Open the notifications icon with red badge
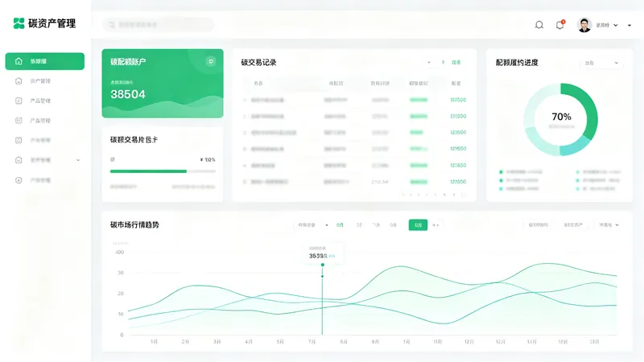This screenshot has height=362, width=644. click(560, 25)
